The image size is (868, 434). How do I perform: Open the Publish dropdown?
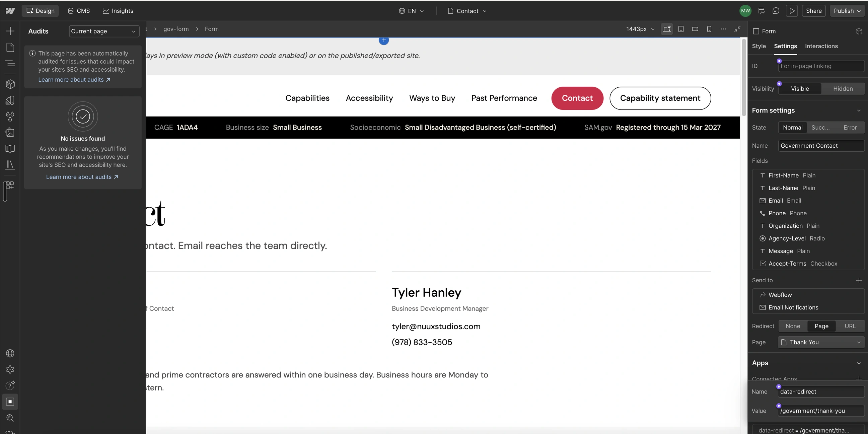click(x=847, y=11)
